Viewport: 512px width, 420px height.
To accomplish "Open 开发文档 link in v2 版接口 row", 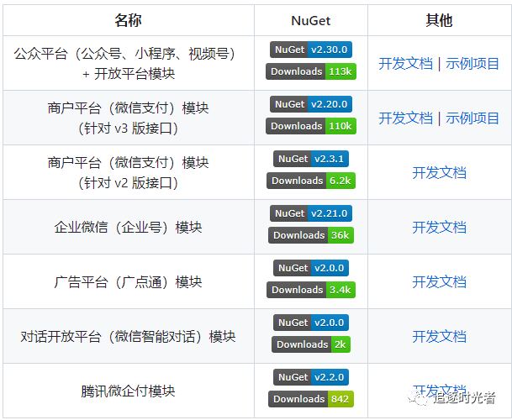I will coord(439,173).
